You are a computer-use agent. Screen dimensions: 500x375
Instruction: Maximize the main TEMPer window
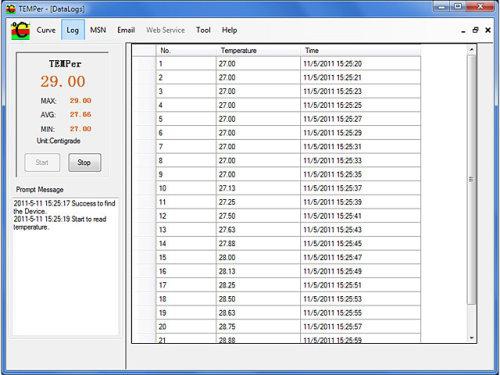(458, 7)
